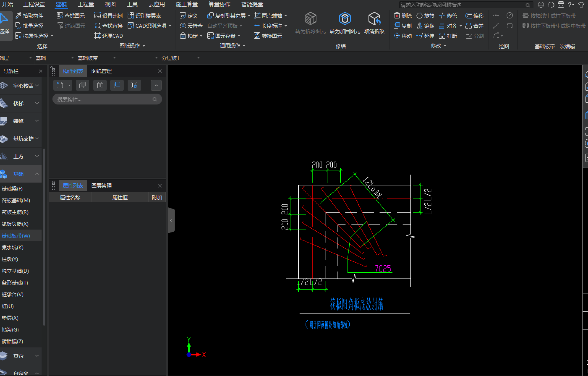Screen dimensions: 588x376
Task: Click the 镜像 mirror tool
Action: 425,26
